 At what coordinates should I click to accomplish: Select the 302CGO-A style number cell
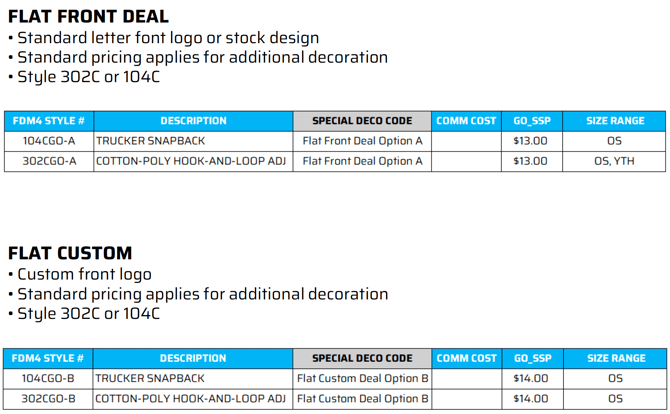[49, 161]
